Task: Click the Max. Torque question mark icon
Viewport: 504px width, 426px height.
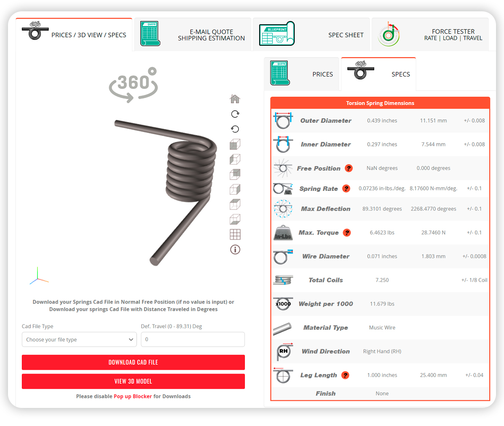Action: (x=347, y=233)
